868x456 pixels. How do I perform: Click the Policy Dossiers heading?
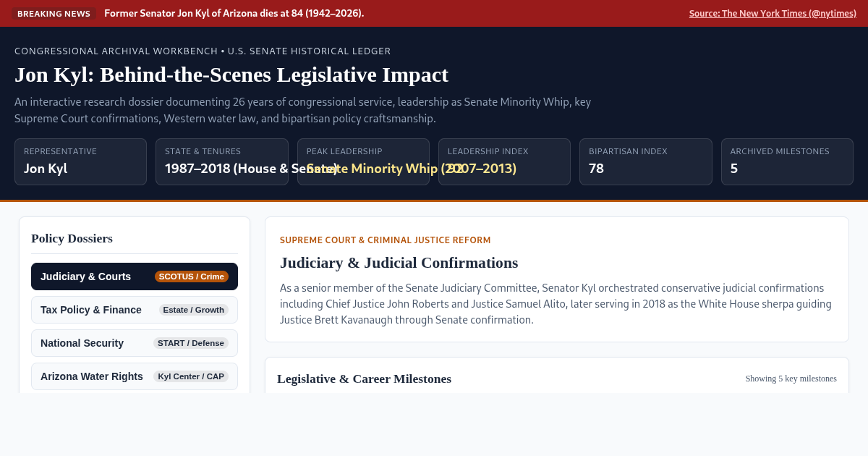click(x=72, y=238)
